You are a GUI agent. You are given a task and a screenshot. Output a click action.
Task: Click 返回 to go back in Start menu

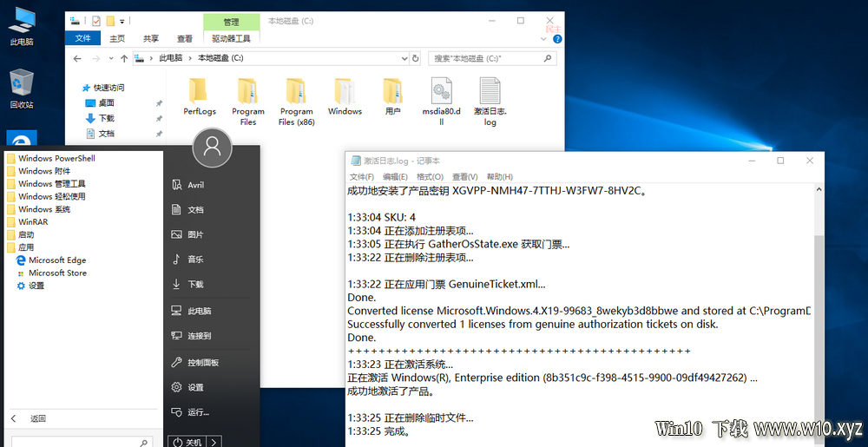[37, 418]
